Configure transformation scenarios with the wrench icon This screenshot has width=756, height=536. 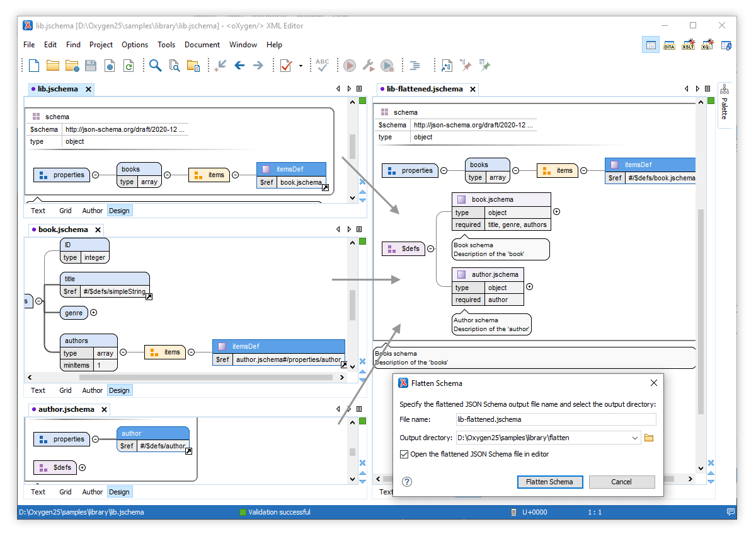coord(369,66)
